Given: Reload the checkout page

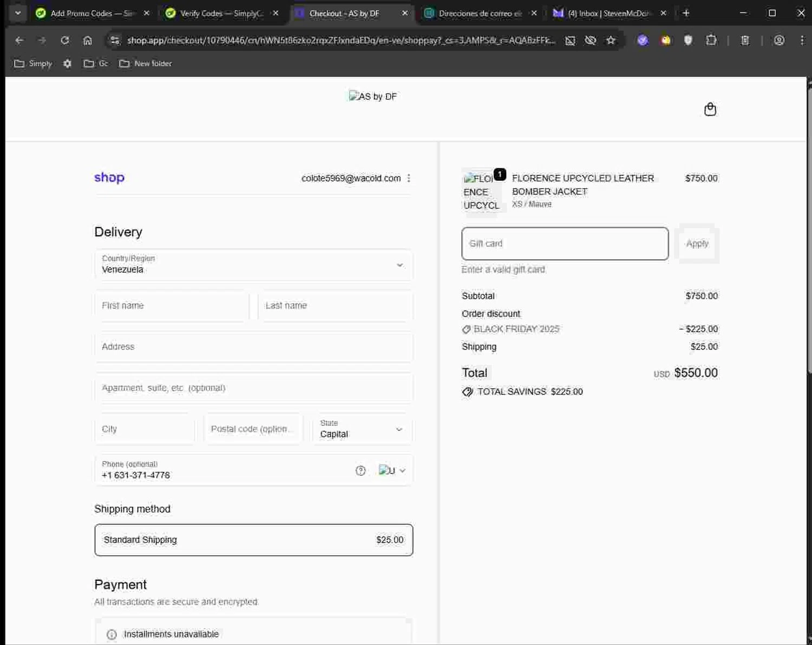Looking at the screenshot, I should (65, 40).
